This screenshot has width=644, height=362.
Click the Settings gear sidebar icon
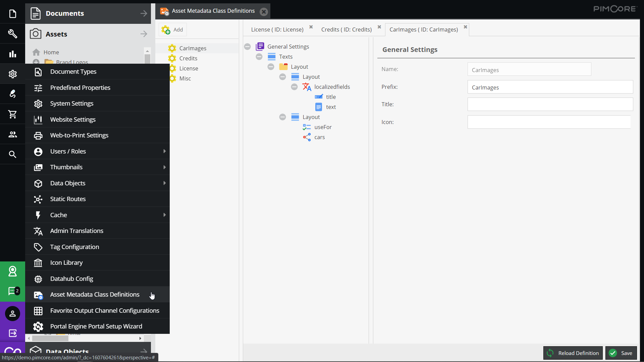point(12,74)
